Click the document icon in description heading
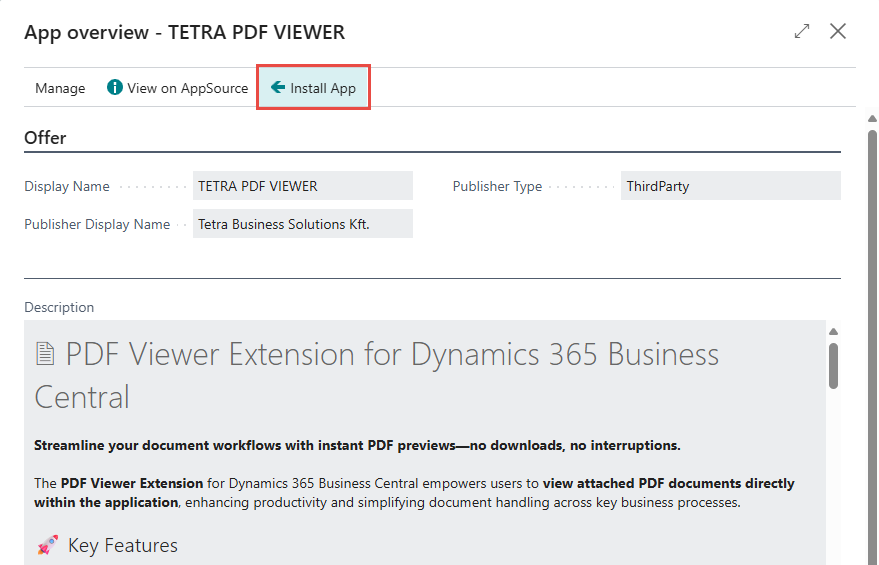 [45, 354]
